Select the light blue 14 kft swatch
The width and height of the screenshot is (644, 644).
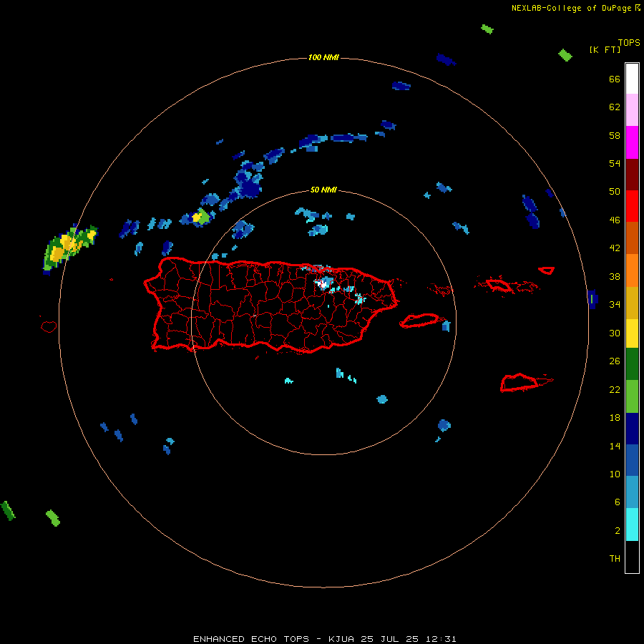632,492
